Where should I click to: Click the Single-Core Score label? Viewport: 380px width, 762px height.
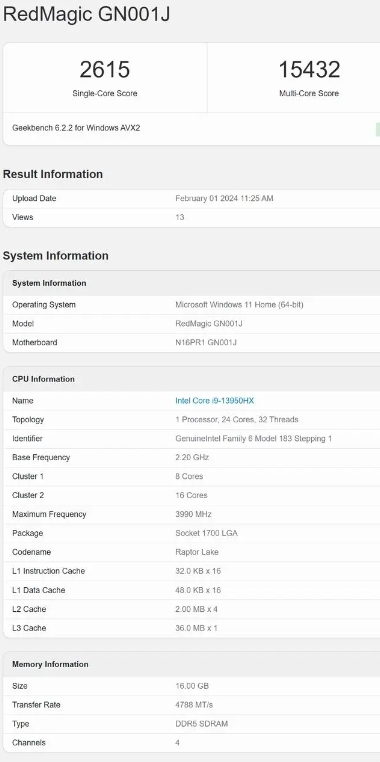point(105,93)
